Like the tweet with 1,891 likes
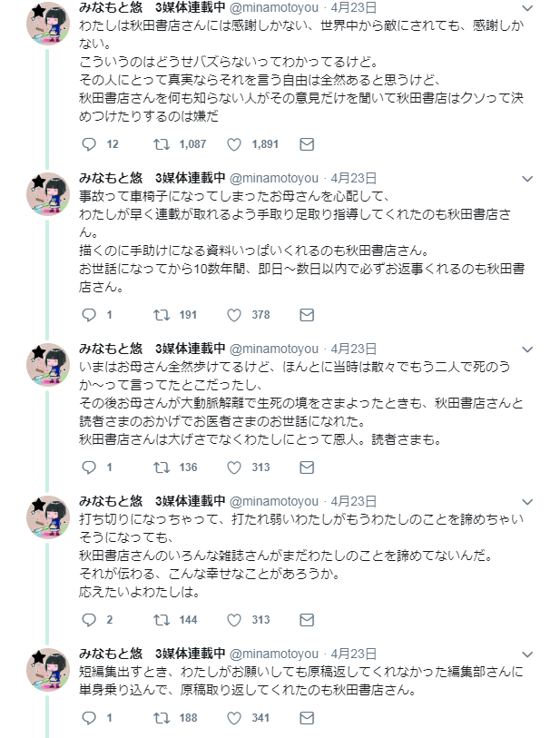 [x=234, y=144]
